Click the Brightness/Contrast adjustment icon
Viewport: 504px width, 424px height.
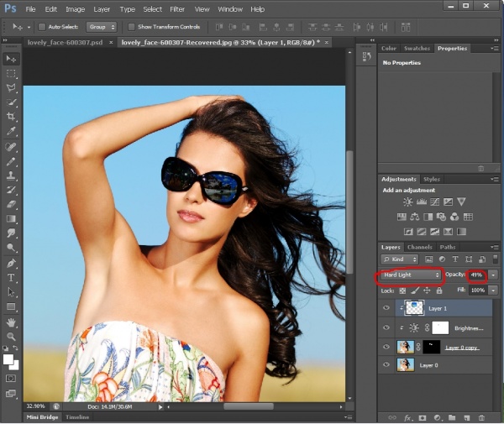click(x=408, y=202)
